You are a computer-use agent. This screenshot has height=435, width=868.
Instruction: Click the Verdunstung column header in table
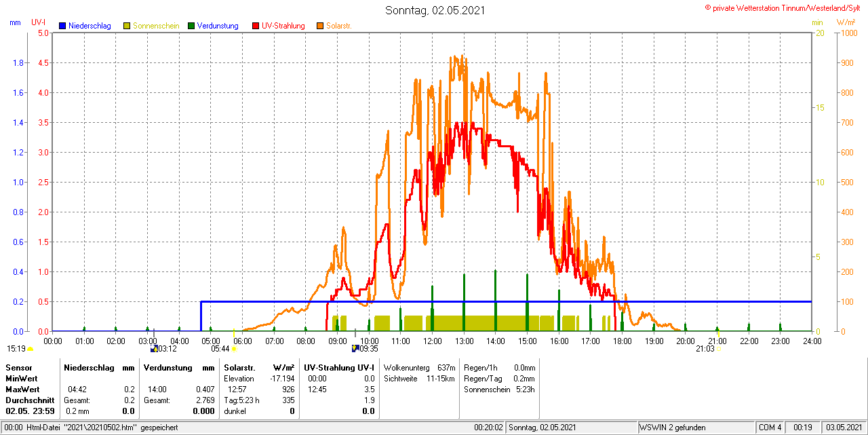click(168, 367)
